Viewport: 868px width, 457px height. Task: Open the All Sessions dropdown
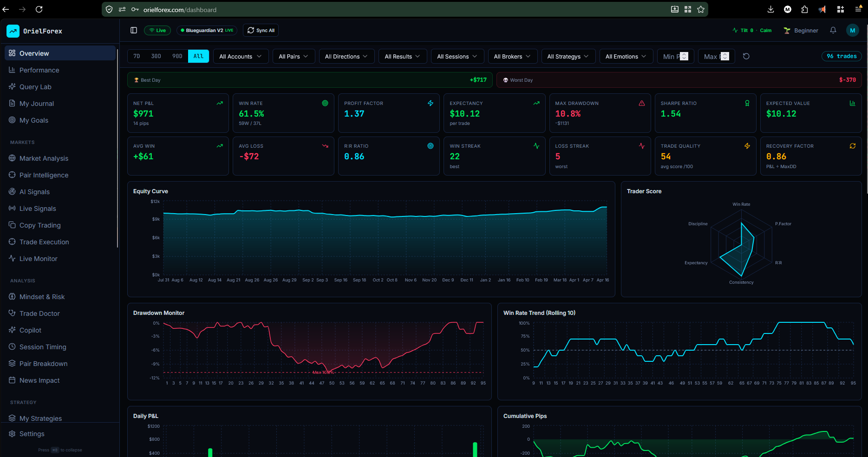[x=457, y=56]
